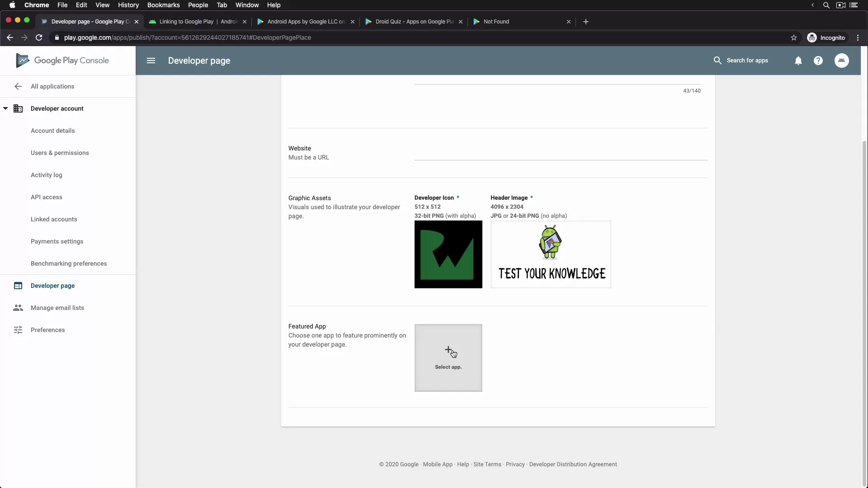Go to All applications

(x=52, y=86)
